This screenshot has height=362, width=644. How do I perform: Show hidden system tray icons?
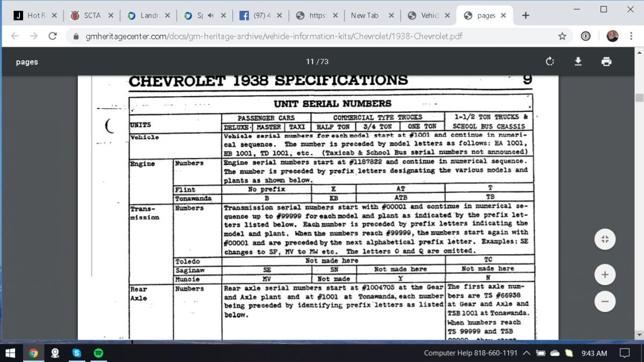pos(526,353)
